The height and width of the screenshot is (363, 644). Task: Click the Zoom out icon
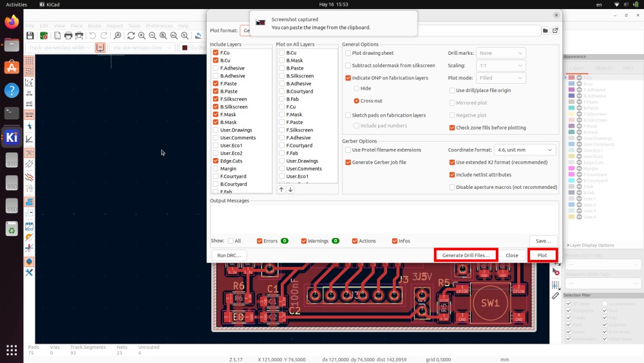click(x=153, y=35)
